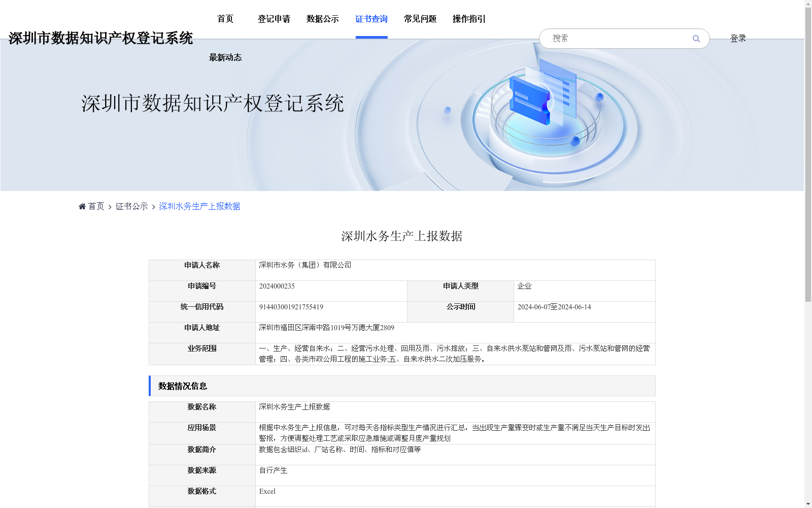Click the banner title 深圳市数据知识产权登记系统
This screenshot has height=508, width=812.
[213, 103]
